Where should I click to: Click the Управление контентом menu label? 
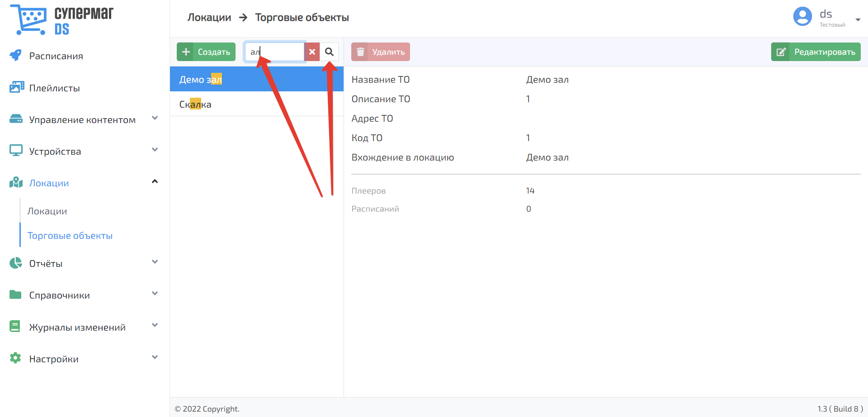pos(82,120)
